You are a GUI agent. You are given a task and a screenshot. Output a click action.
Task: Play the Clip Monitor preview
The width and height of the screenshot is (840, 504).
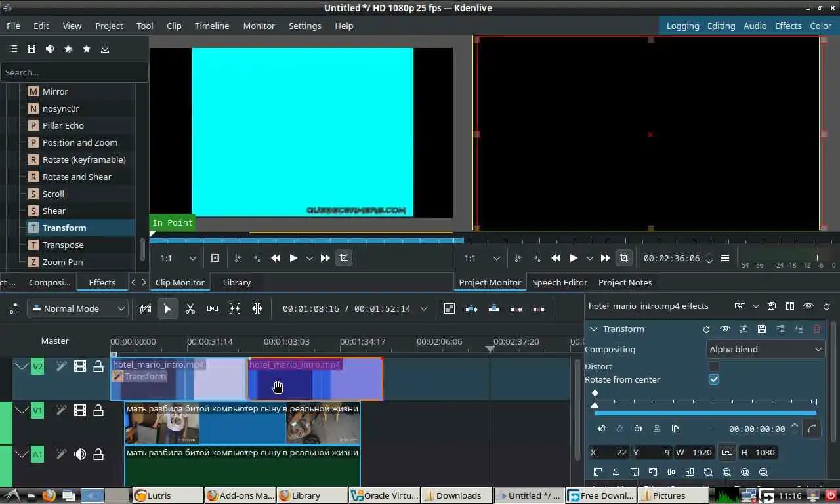(293, 258)
